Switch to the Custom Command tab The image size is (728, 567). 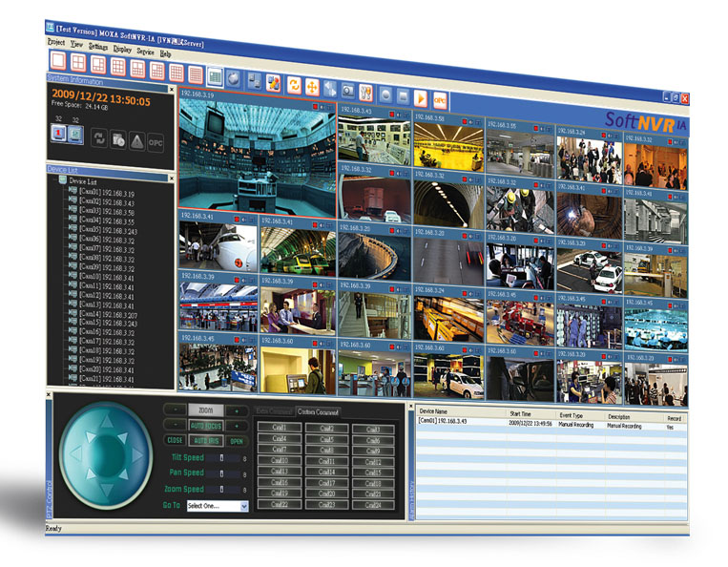point(318,412)
